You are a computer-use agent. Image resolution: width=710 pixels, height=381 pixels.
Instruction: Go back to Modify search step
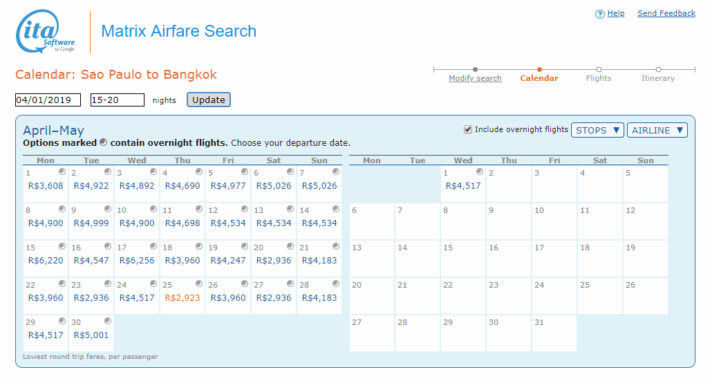point(475,78)
